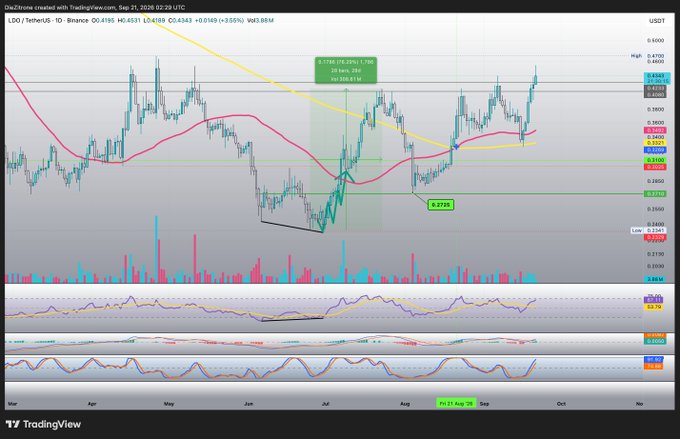
Task: Click the USDT currency label on the price axis
Action: click(657, 21)
